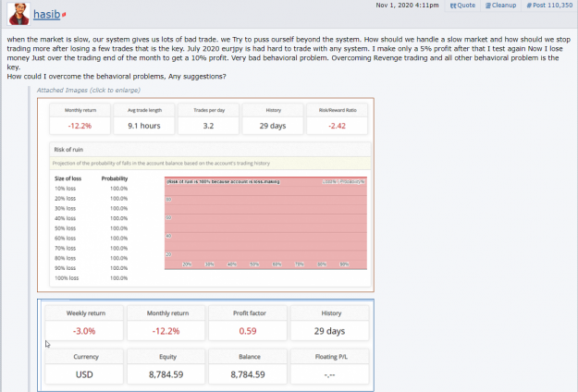Click the 3.2 trades per day value
The width and height of the screenshot is (578, 392).
tap(208, 126)
